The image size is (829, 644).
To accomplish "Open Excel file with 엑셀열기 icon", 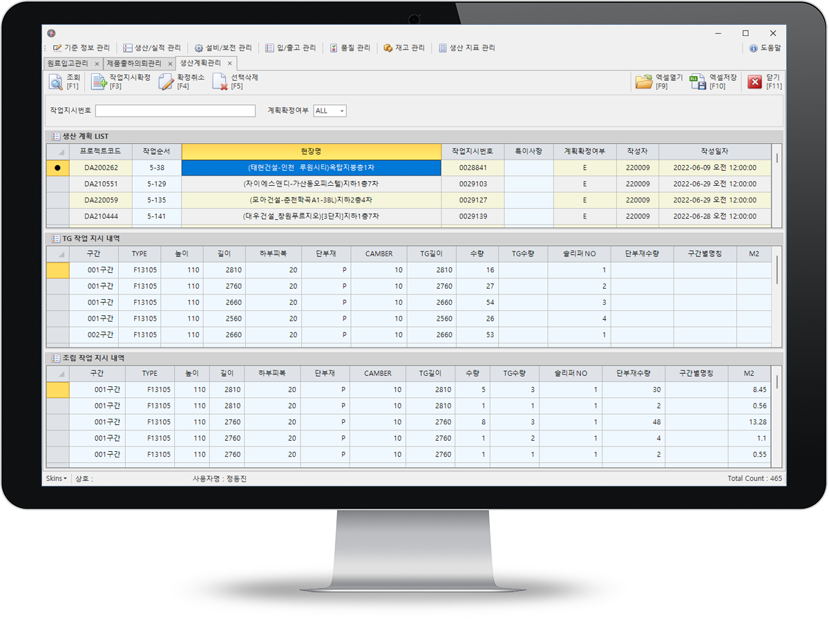I will (x=644, y=82).
